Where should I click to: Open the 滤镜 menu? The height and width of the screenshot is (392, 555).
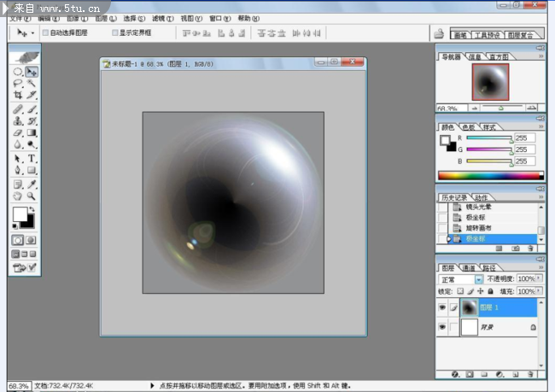pos(160,18)
